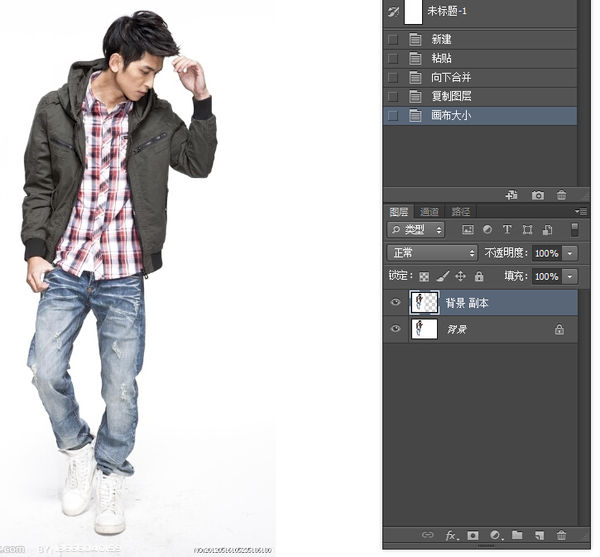Add a layer mask

[473, 535]
